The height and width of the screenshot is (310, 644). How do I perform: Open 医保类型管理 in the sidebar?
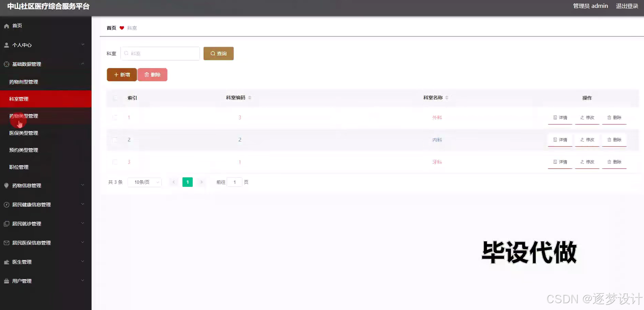pyautogui.click(x=46, y=133)
